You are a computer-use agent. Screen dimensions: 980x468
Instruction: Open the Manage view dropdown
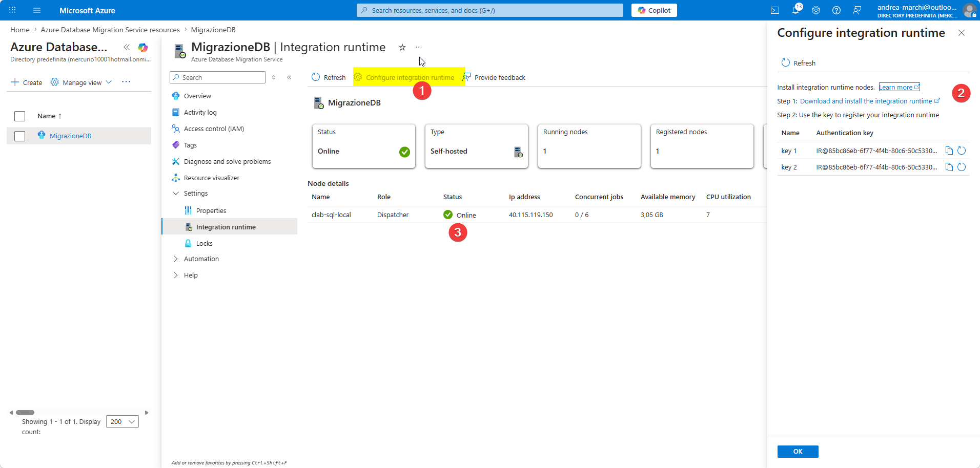tap(81, 82)
